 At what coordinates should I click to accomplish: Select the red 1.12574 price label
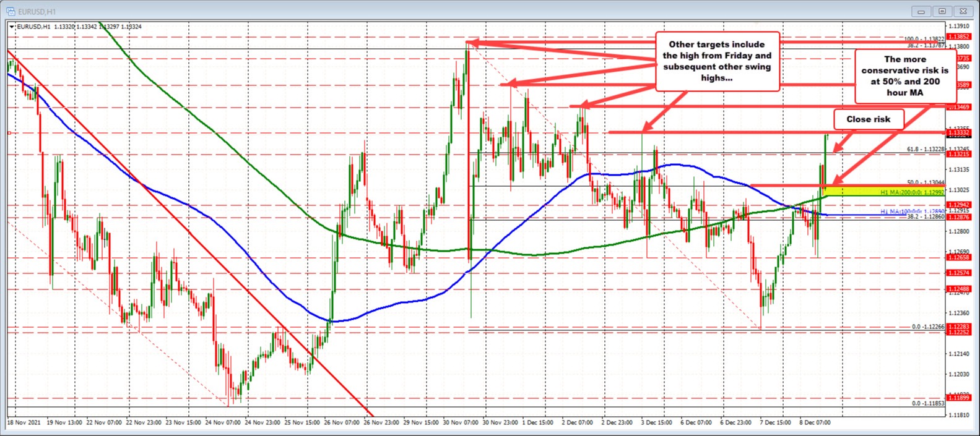[959, 272]
